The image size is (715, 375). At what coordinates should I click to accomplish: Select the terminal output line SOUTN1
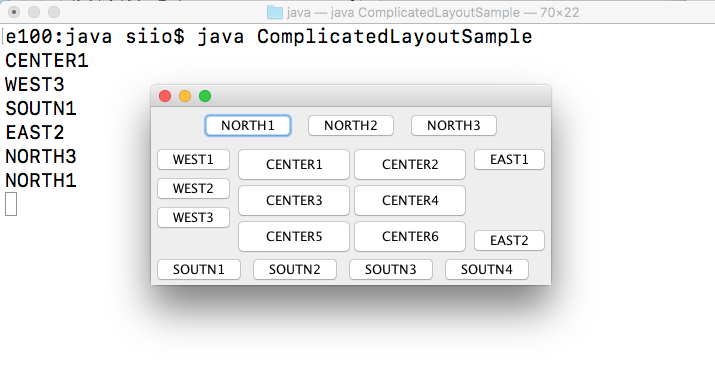(41, 109)
